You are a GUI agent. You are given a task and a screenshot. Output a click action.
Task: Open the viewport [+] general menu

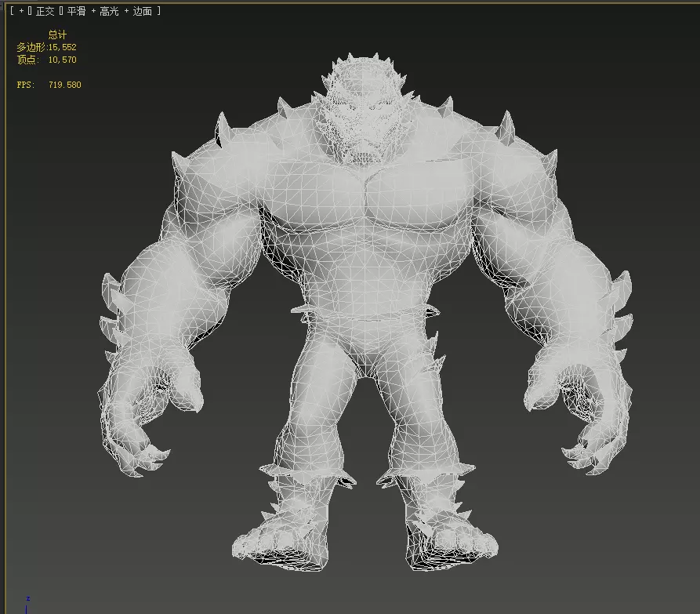point(21,11)
